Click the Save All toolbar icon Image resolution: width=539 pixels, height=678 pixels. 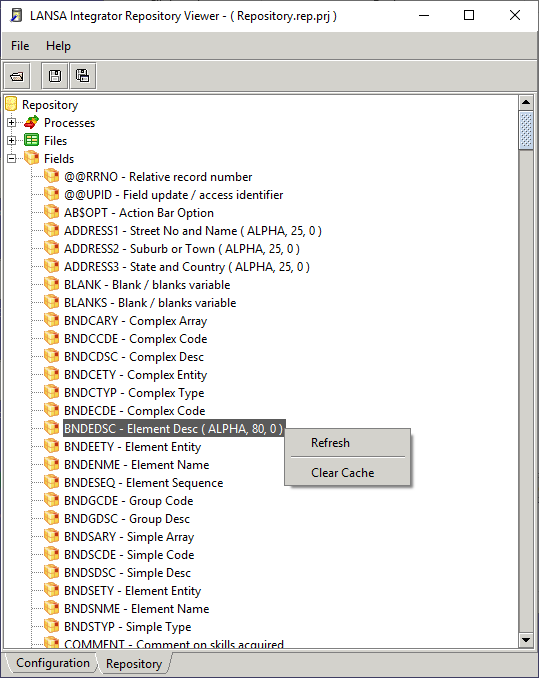point(83,76)
